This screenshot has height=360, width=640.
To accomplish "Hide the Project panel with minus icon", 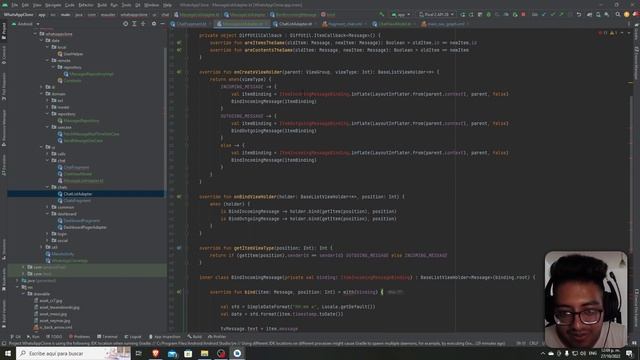I will click(x=162, y=24).
